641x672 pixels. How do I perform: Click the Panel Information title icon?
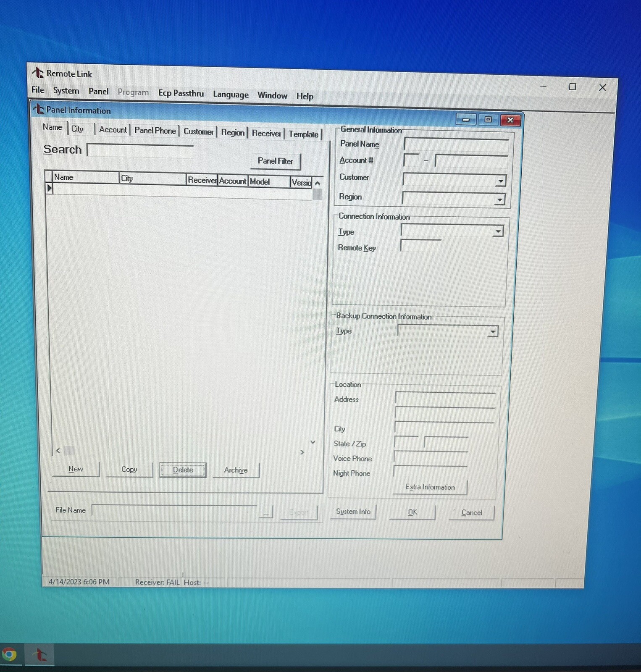[38, 109]
